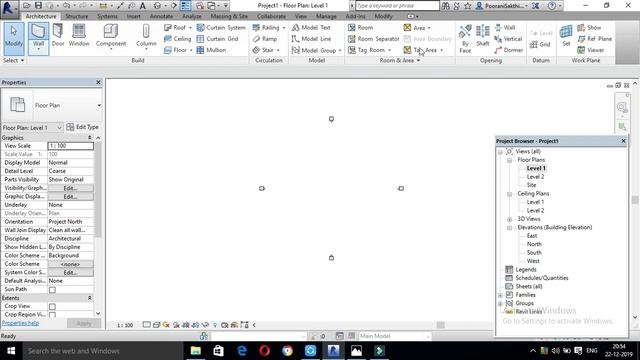Select the Floor tool
The image size is (640, 360).
[x=178, y=50]
